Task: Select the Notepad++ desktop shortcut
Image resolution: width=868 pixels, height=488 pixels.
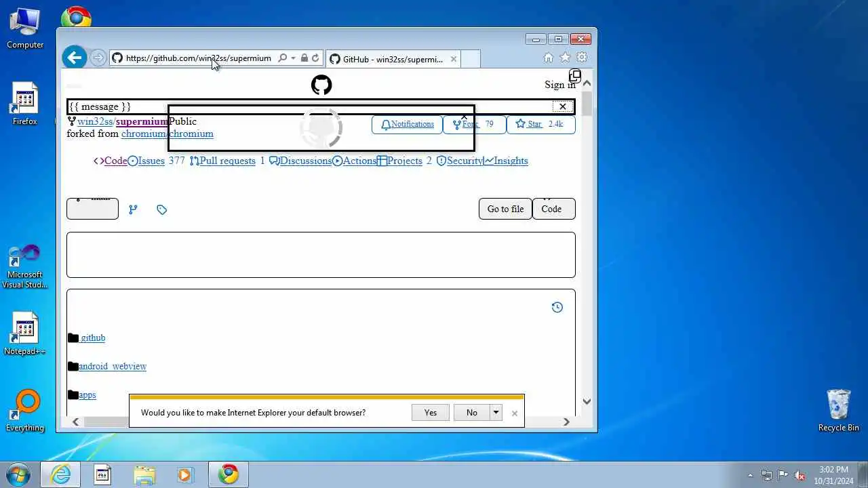Action: [x=25, y=333]
